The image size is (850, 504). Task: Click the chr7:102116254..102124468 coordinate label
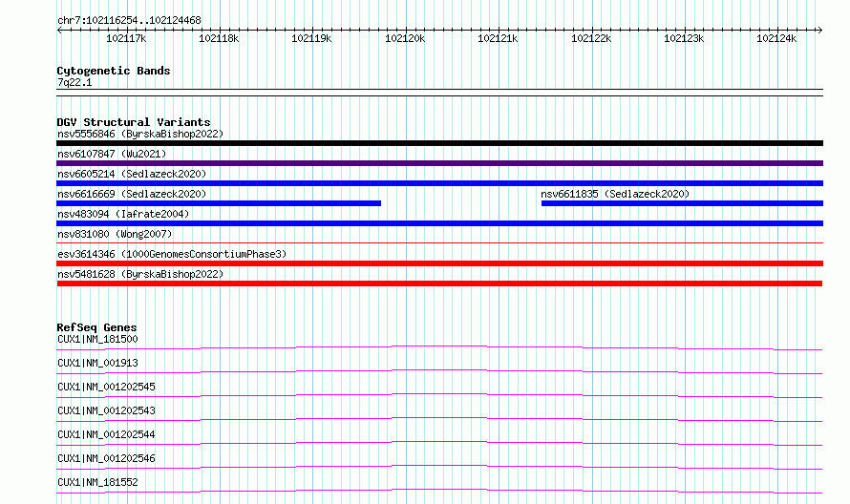129,20
